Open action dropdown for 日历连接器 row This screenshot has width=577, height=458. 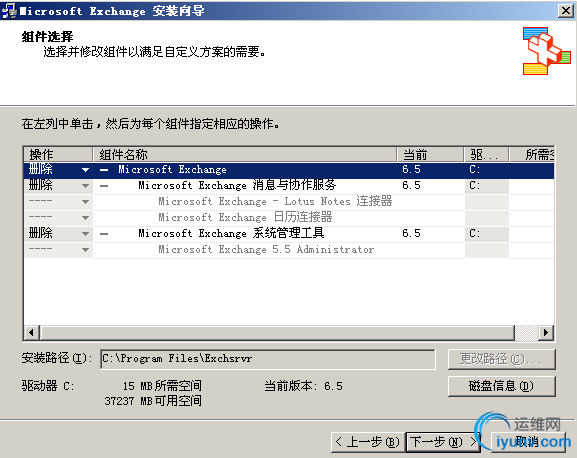pos(85,218)
